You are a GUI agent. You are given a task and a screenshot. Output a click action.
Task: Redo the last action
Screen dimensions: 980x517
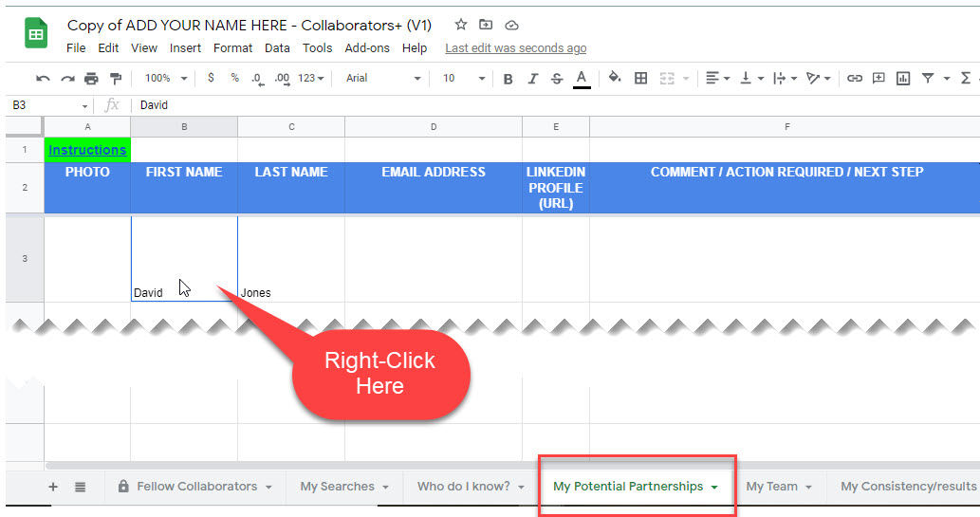tap(67, 78)
